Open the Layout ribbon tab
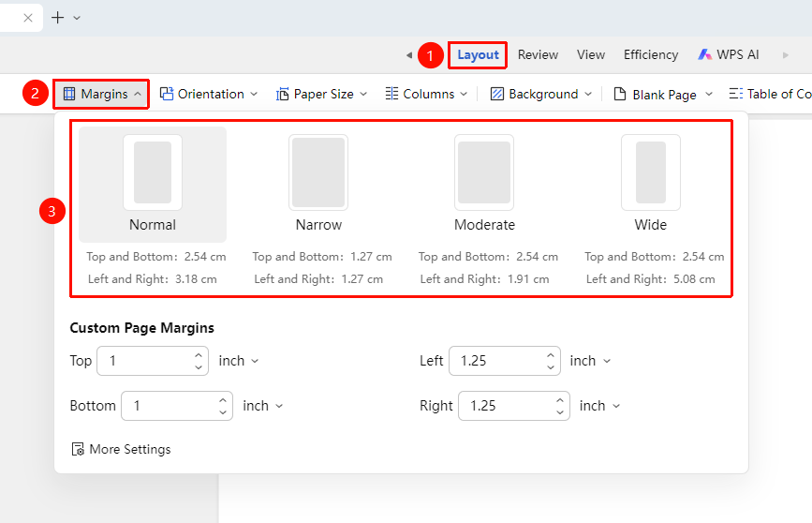This screenshot has width=812, height=523. (478, 55)
